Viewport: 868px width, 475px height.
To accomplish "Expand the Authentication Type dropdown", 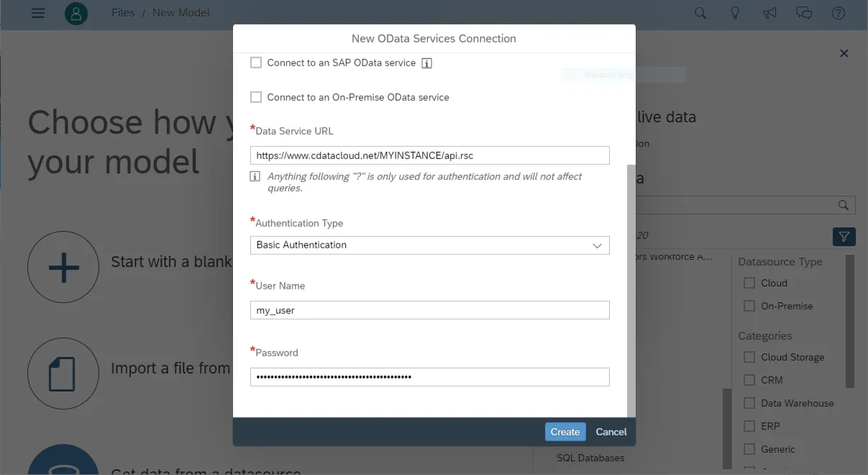I will point(430,245).
